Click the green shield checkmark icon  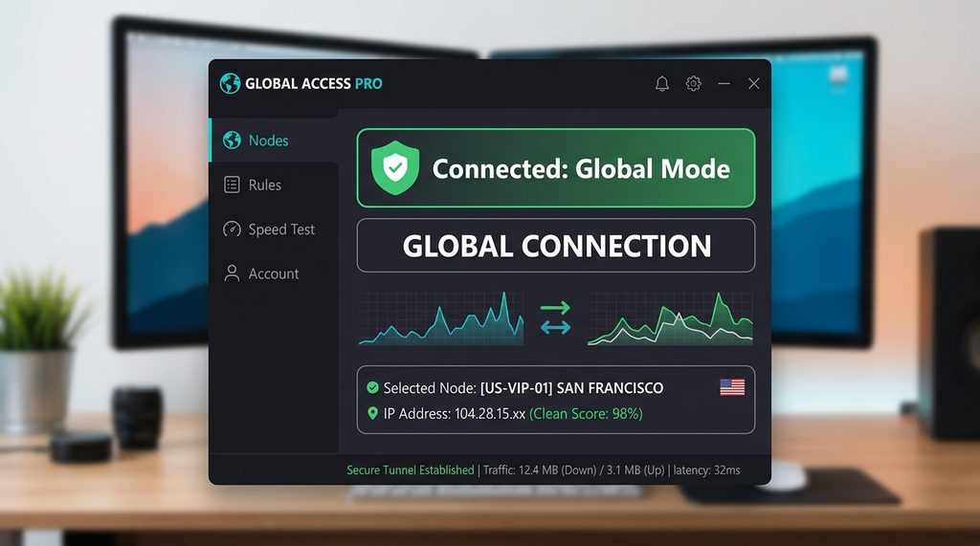[x=395, y=167]
